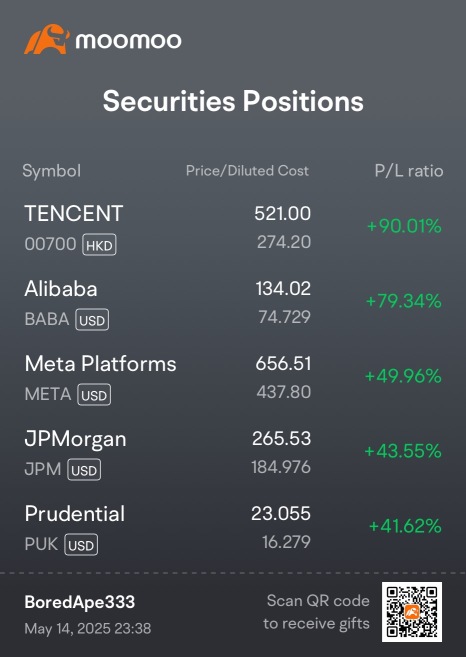The image size is (466, 657).
Task: Click the Scan QR code text
Action: 318,601
